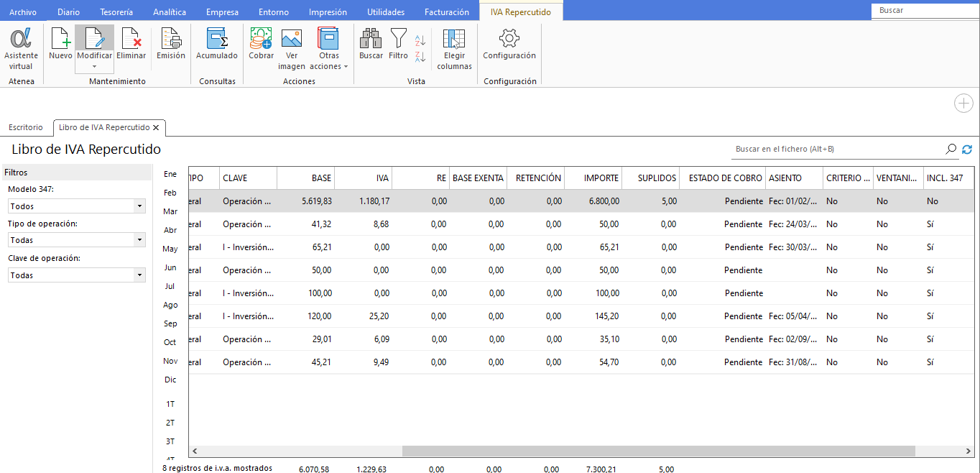This screenshot has height=473, width=980.
Task: Click the asiento cell Fec: 31/08/
Action: [x=795, y=362]
